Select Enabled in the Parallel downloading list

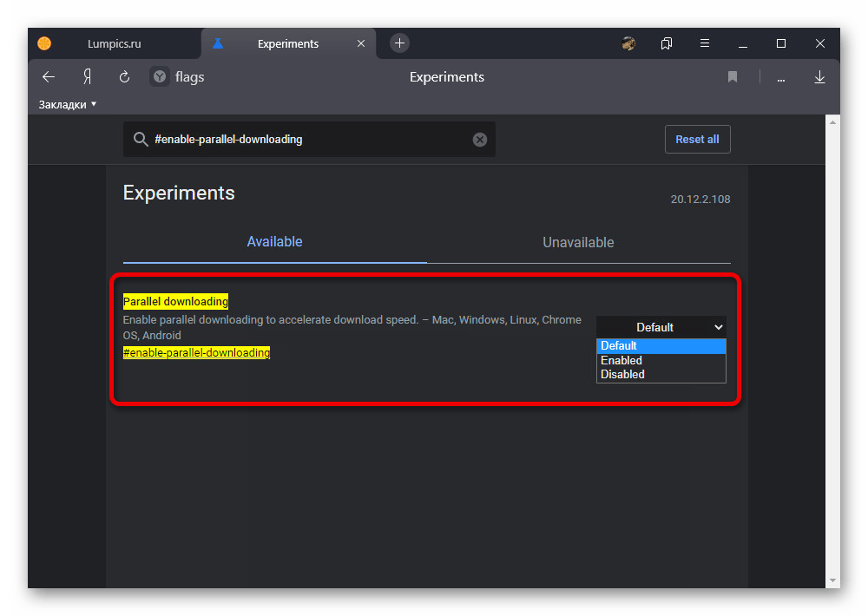coord(621,360)
